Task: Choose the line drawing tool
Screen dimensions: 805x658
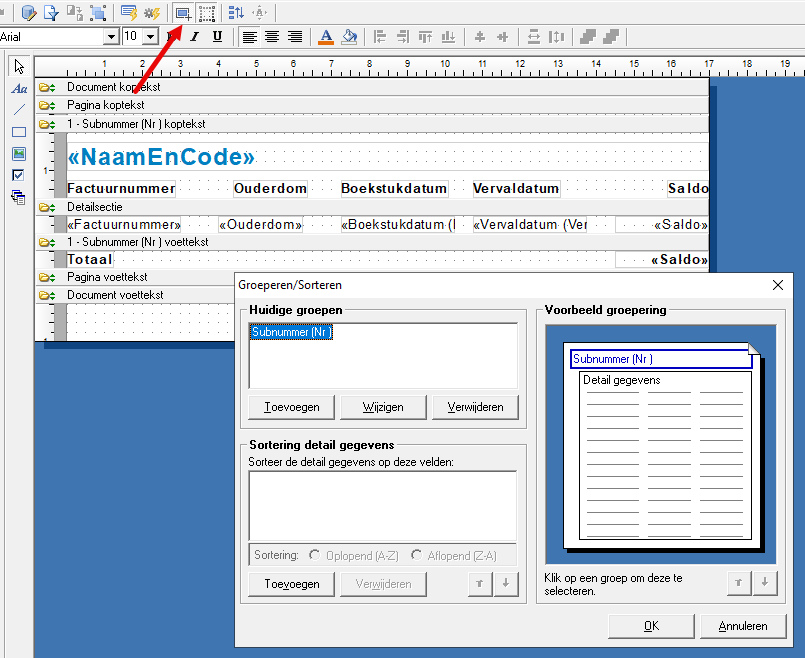Action: (x=19, y=110)
